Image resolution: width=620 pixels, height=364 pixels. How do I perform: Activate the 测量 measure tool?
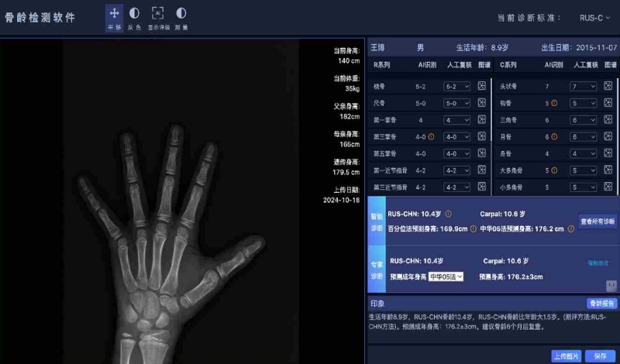point(181,18)
